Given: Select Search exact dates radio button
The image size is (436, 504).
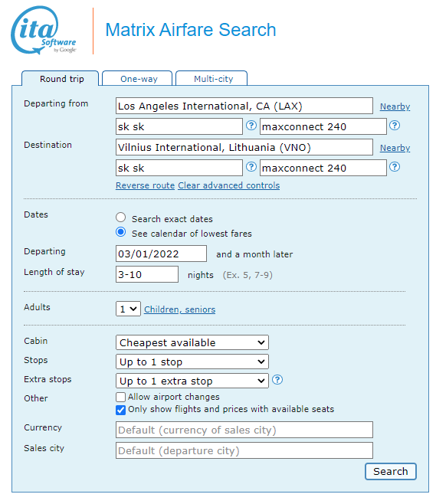Looking at the screenshot, I should 121,218.
